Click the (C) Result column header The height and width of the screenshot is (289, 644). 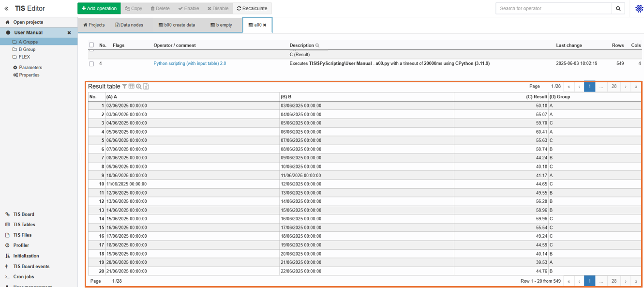coord(501,97)
